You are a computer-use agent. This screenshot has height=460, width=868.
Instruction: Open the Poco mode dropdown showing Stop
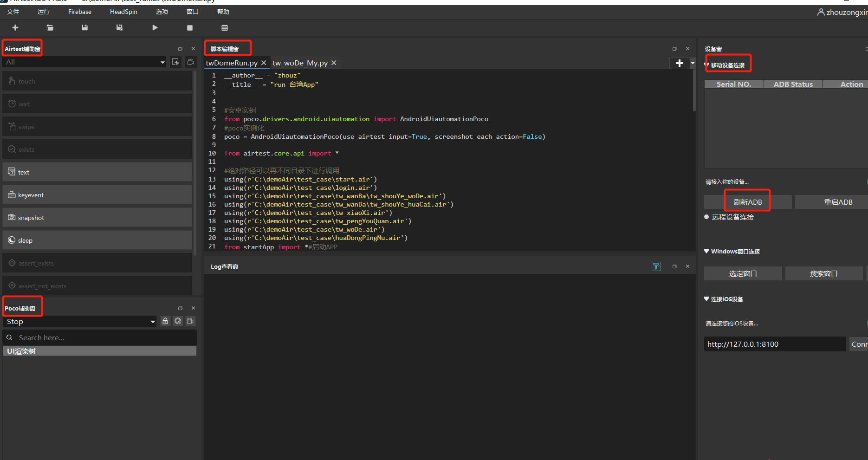(x=80, y=321)
